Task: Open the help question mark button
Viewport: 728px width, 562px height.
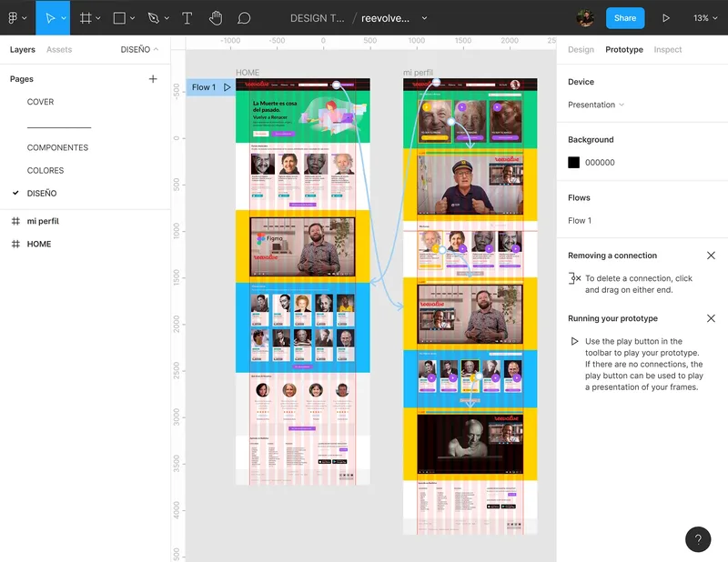Action: coord(698,539)
